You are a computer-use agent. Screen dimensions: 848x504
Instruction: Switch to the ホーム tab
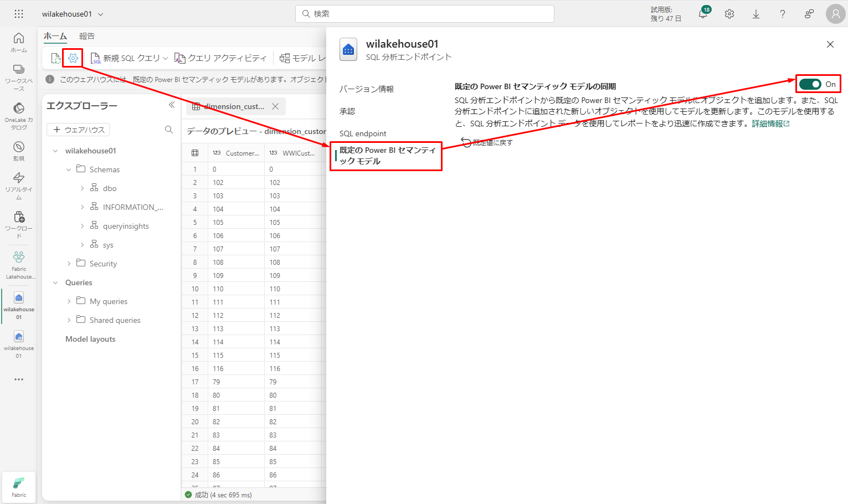coord(55,37)
